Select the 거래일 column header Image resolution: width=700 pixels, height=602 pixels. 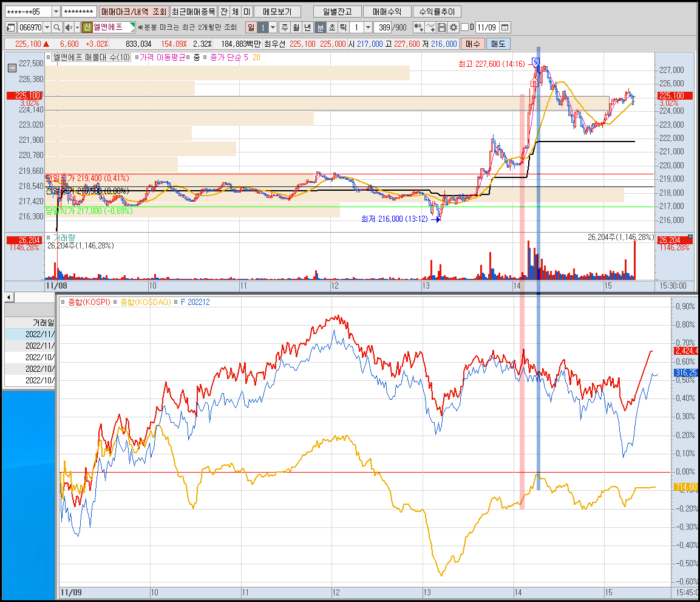(30, 323)
